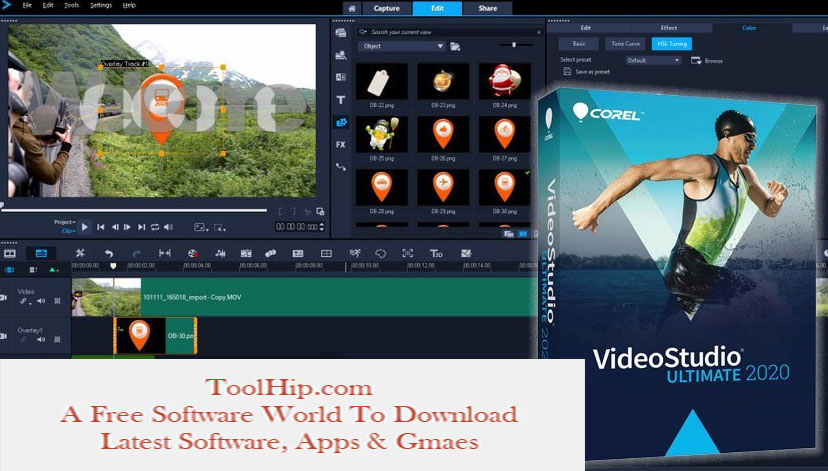Open the Tools menu
This screenshot has height=471, width=828.
pos(71,5)
